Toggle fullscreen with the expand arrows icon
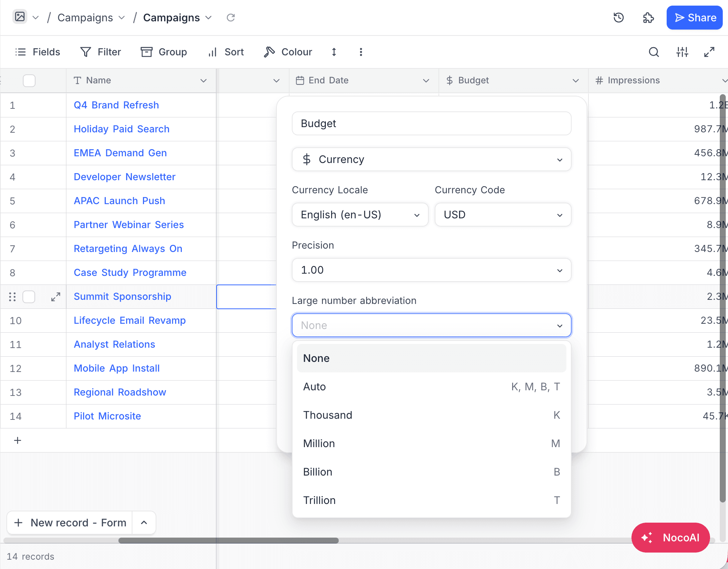The height and width of the screenshot is (569, 728). click(x=709, y=52)
